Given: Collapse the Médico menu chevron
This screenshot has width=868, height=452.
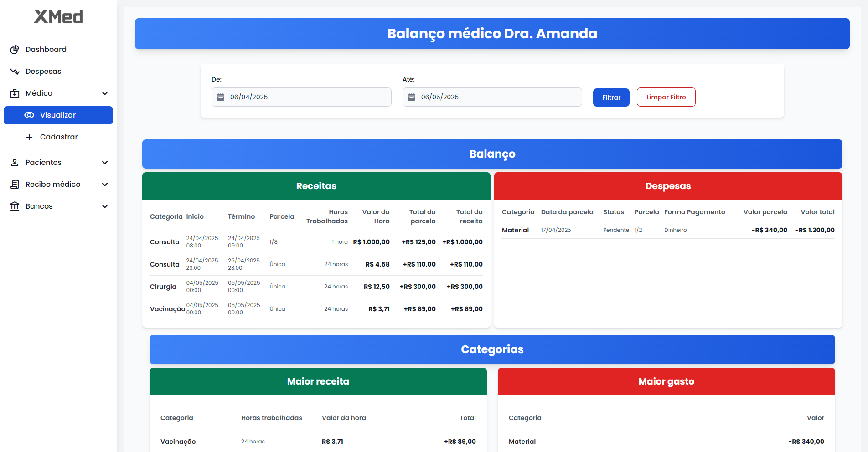Looking at the screenshot, I should point(105,93).
